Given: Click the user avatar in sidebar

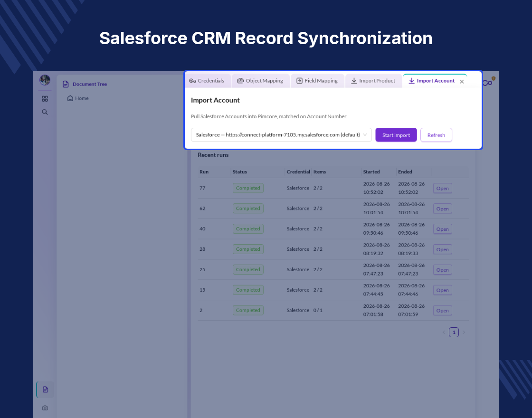Looking at the screenshot, I should [45, 80].
